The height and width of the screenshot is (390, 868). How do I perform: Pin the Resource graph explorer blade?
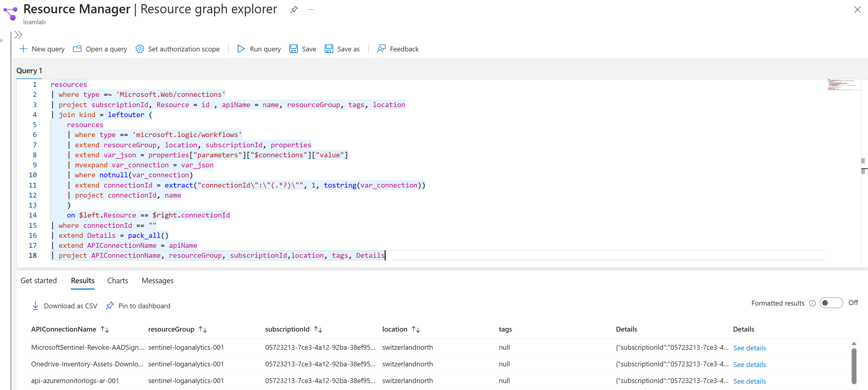point(294,9)
